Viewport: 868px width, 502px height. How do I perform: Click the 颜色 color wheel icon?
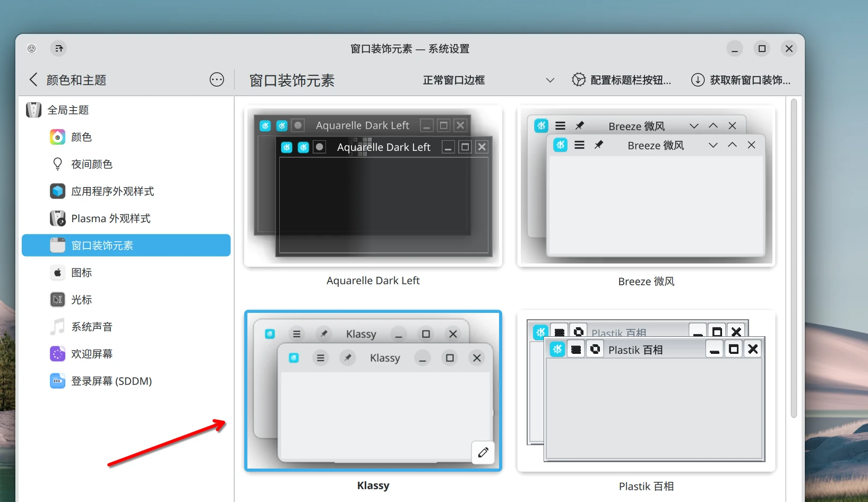57,137
